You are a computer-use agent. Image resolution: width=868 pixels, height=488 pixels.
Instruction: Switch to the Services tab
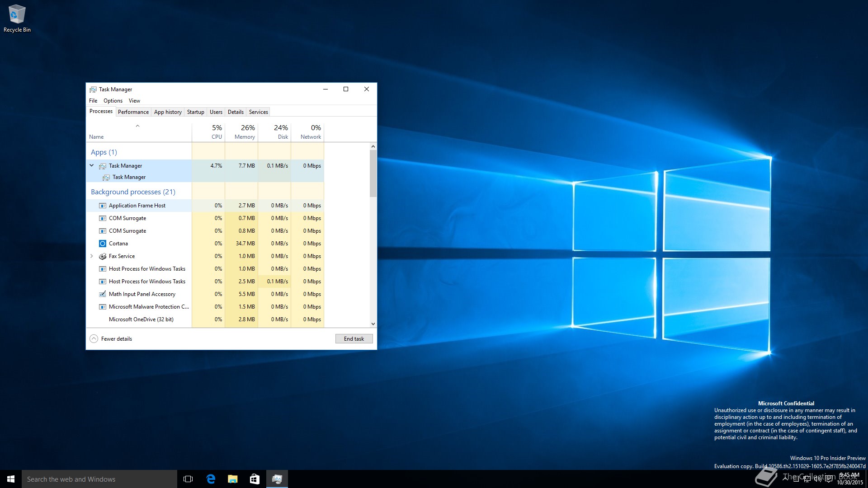click(x=259, y=112)
